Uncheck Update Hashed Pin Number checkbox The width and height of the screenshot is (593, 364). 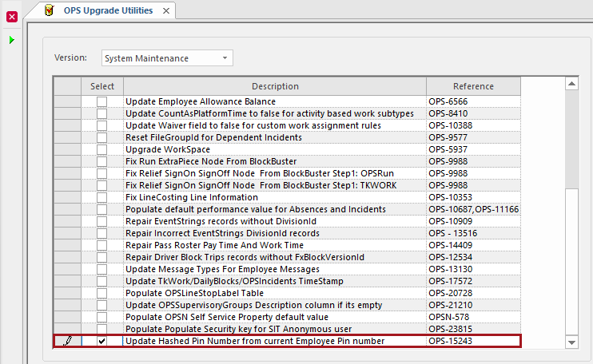click(101, 341)
